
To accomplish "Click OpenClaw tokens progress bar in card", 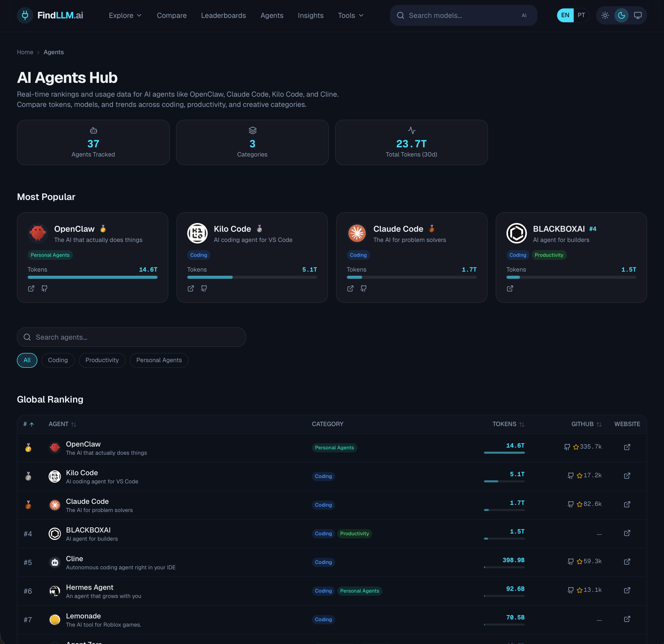I will tap(93, 277).
